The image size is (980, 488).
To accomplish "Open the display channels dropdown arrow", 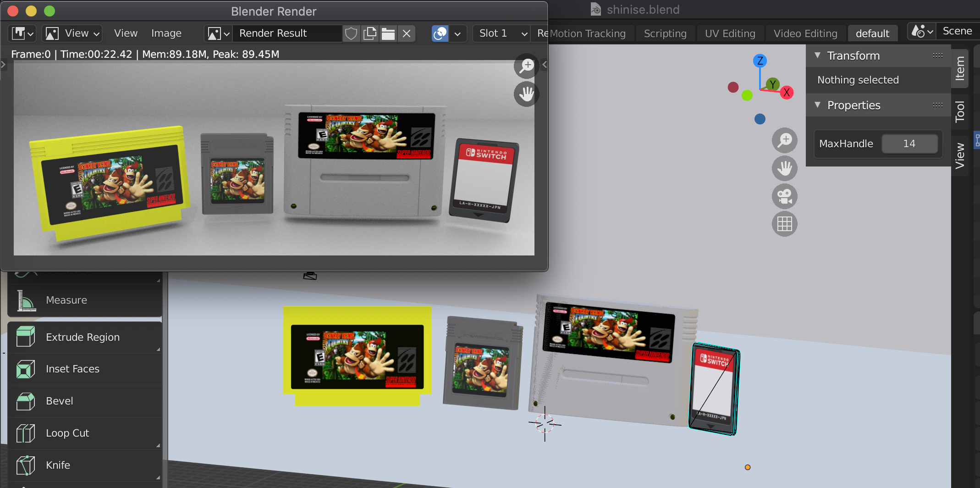I will 457,33.
